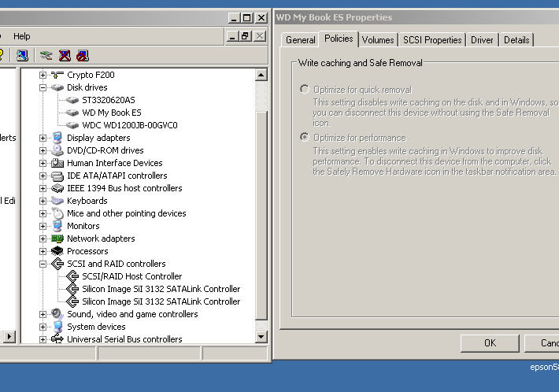
Task: Open the Help menu
Action: 22,36
